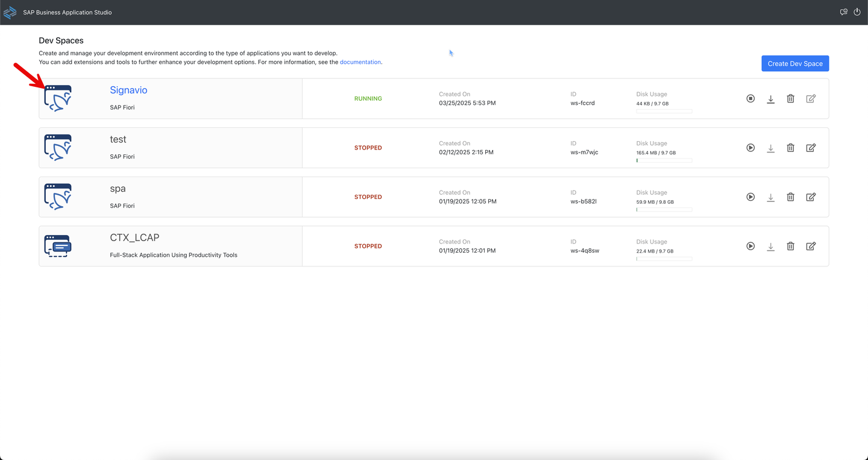Click the Signavio SAP Fiori type icon
The width and height of the screenshot is (868, 460).
tap(58, 98)
